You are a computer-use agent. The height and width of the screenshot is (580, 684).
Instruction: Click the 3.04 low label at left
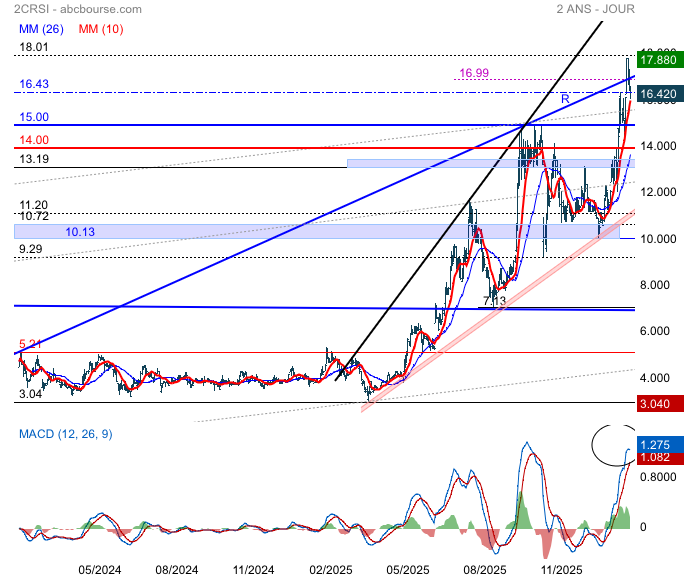pyautogui.click(x=31, y=394)
